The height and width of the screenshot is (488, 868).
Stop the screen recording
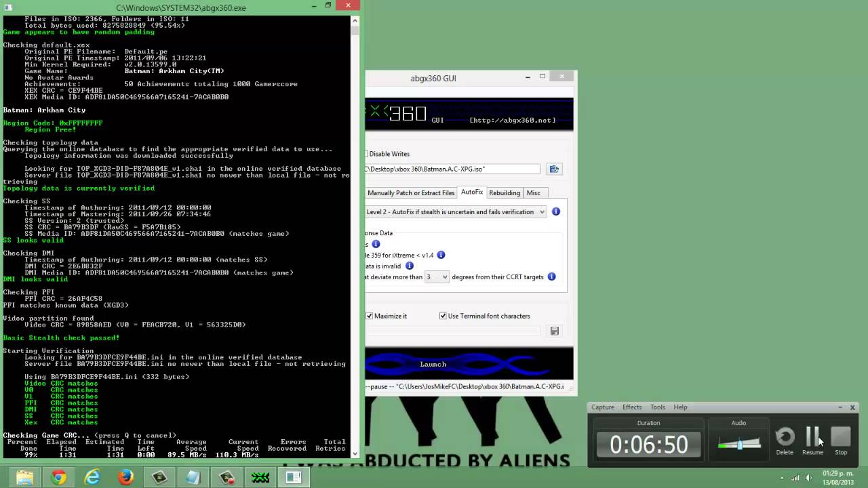841,437
